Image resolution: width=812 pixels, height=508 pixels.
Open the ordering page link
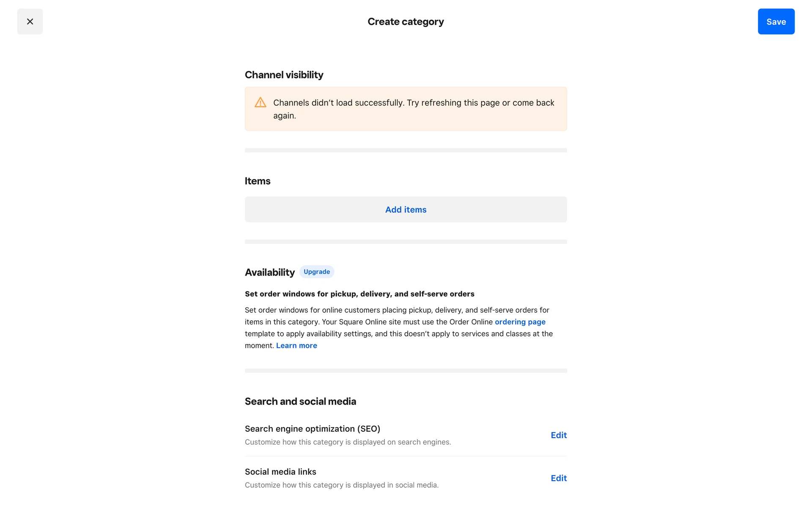[520, 322]
